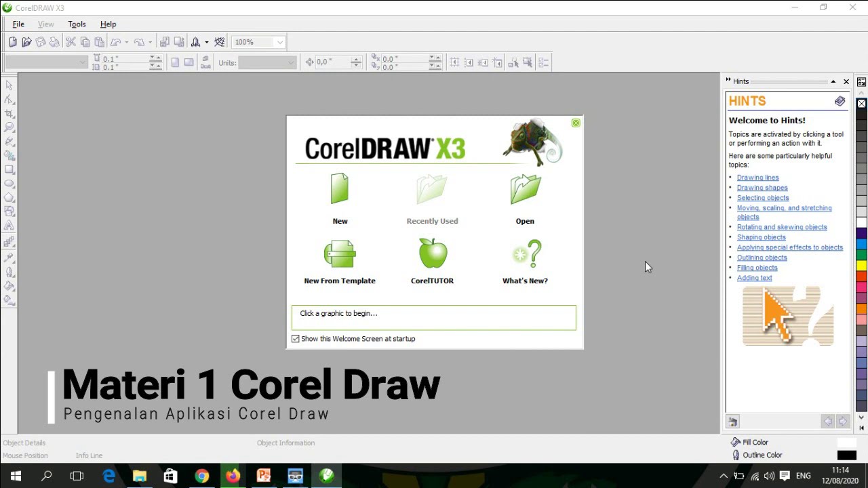Open Rotating and skewing objects hint

[x=782, y=227]
